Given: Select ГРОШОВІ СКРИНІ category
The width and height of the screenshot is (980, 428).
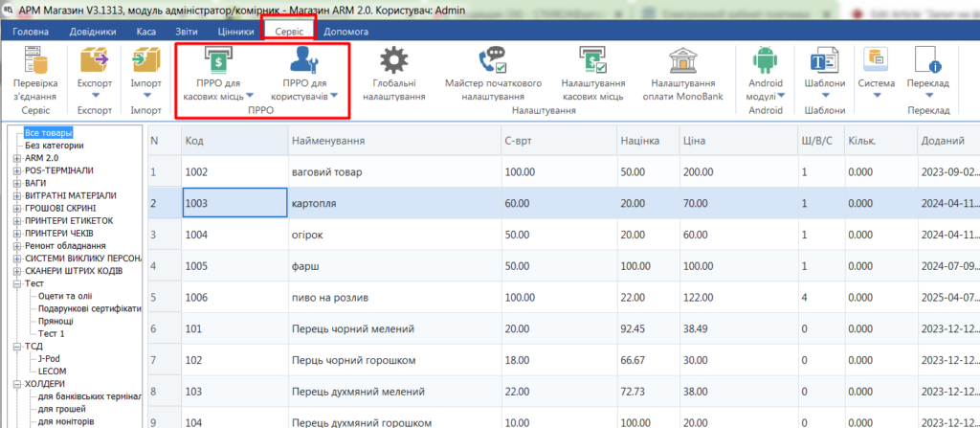Looking at the screenshot, I should 60,208.
